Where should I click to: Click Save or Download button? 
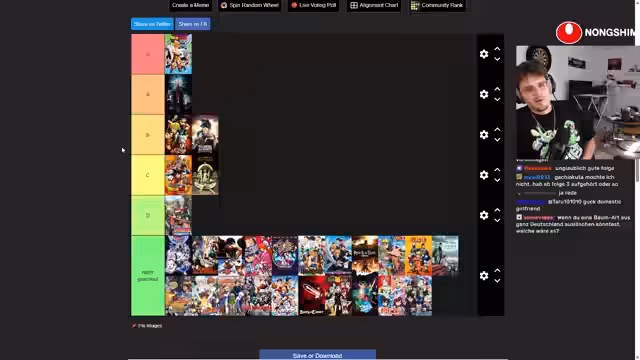point(318,355)
